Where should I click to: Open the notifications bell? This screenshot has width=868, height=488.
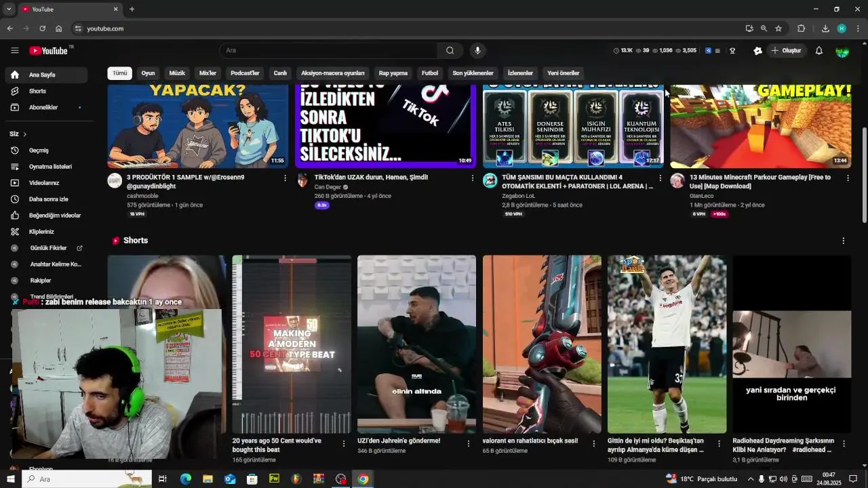click(818, 50)
